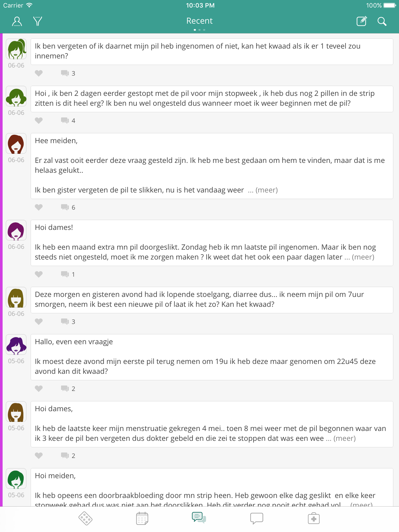Screen dimensions: 399x532
Task: Expand the 'Hoi dames!' post via (meer)
Action: coord(363,257)
